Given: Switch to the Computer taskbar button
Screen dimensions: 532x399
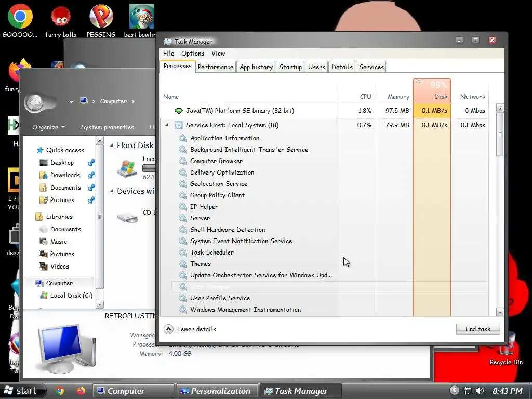Looking at the screenshot, I should tap(134, 391).
